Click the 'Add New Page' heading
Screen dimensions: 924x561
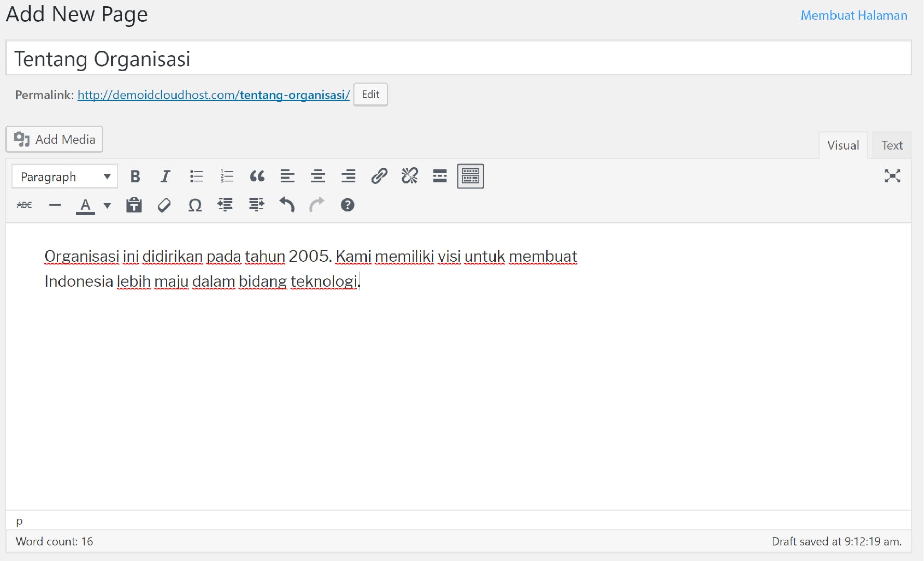click(77, 14)
